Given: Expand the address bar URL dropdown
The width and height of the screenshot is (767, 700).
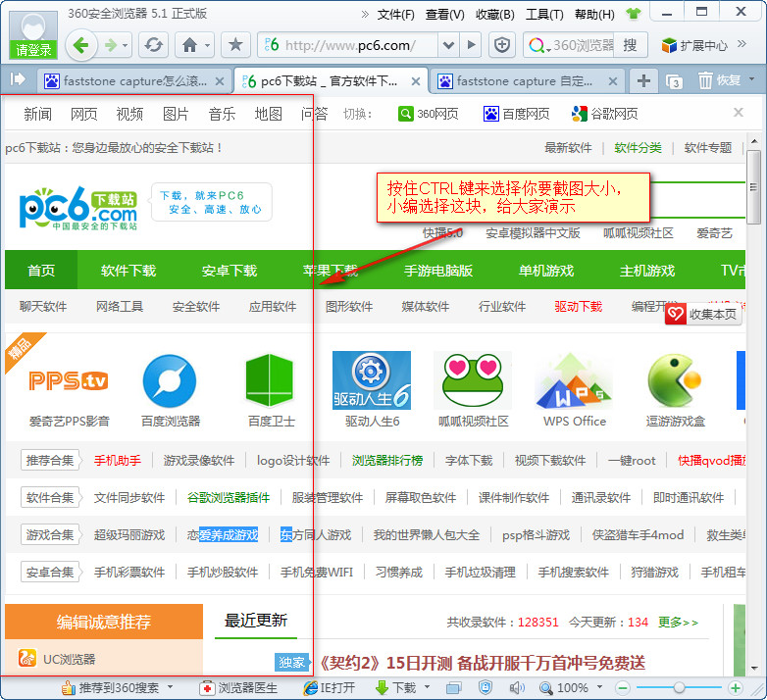Looking at the screenshot, I should [448, 45].
